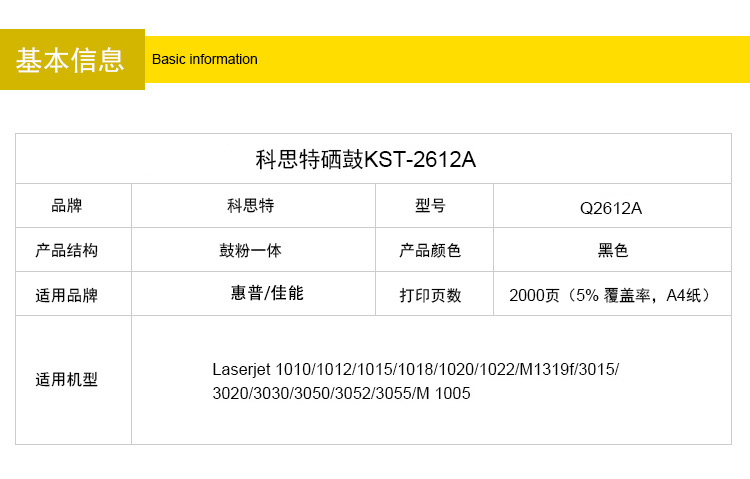Click the 型号 label cell
750x479 pixels.
point(434,206)
